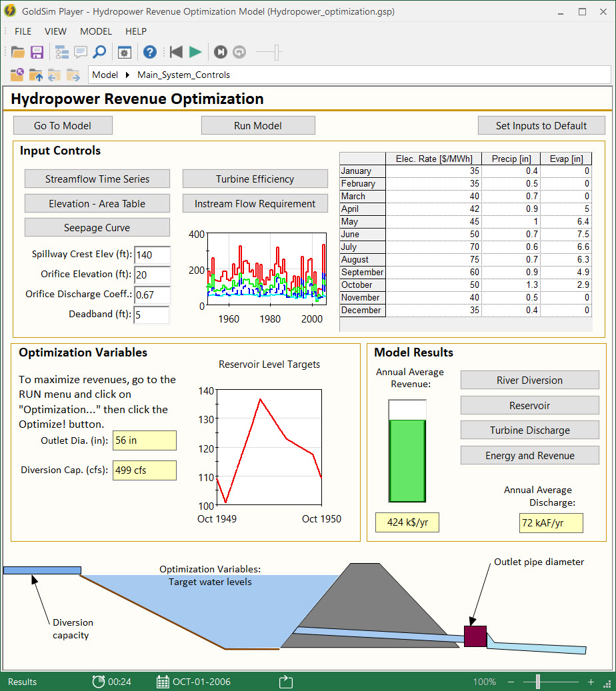The width and height of the screenshot is (616, 691).
Task: Select Main_System_Controls in the path bar
Action: 183,75
